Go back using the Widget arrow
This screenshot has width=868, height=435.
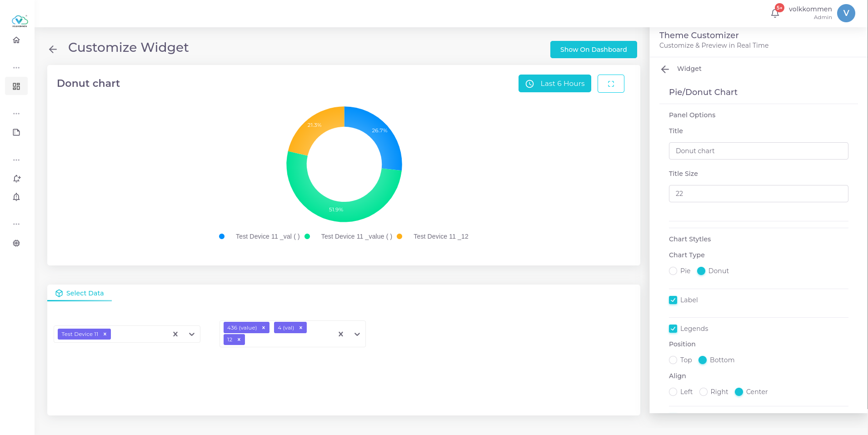[x=665, y=69]
